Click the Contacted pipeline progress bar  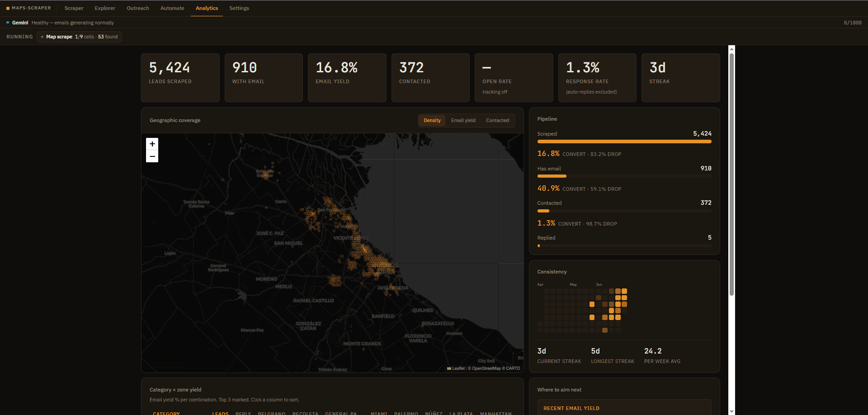624,211
